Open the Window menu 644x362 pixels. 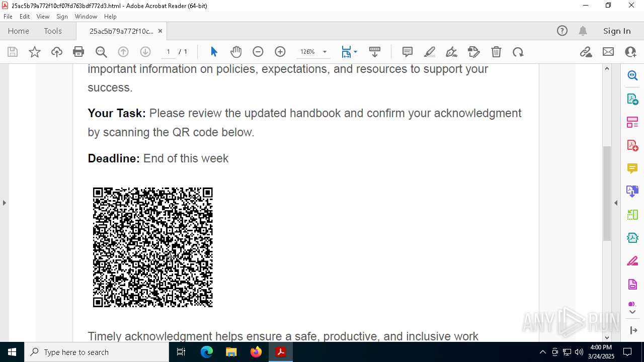(x=86, y=17)
